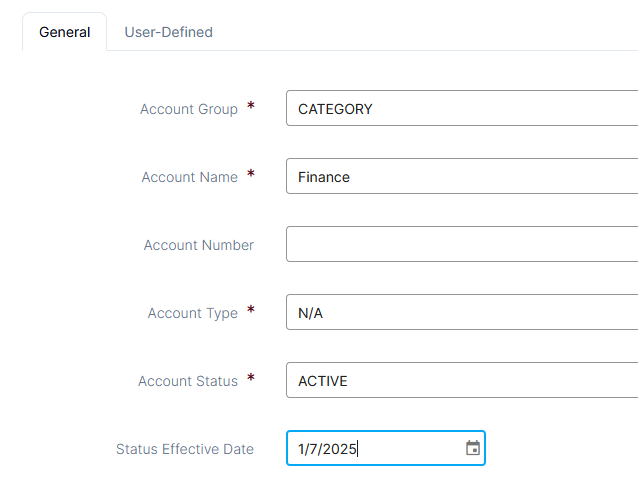Click the Account Name label
The width and height of the screenshot is (638, 483).
[x=190, y=177]
